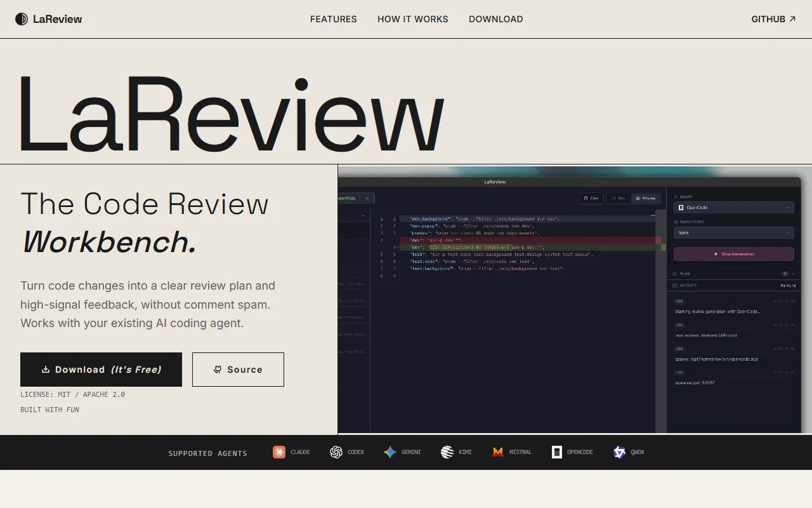Click the large LaReview hero headline
812x508 pixels.
[232, 114]
